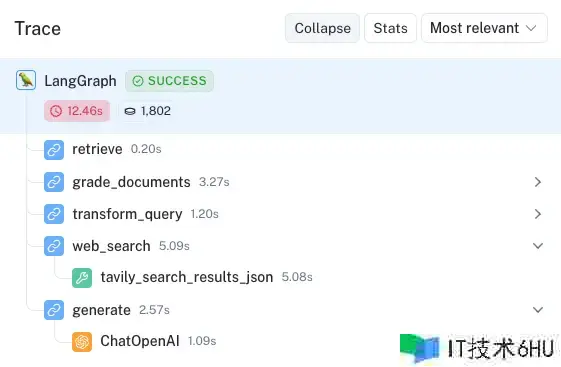The height and width of the screenshot is (367, 561).
Task: Click the green wrench tool icon
Action: (x=82, y=278)
